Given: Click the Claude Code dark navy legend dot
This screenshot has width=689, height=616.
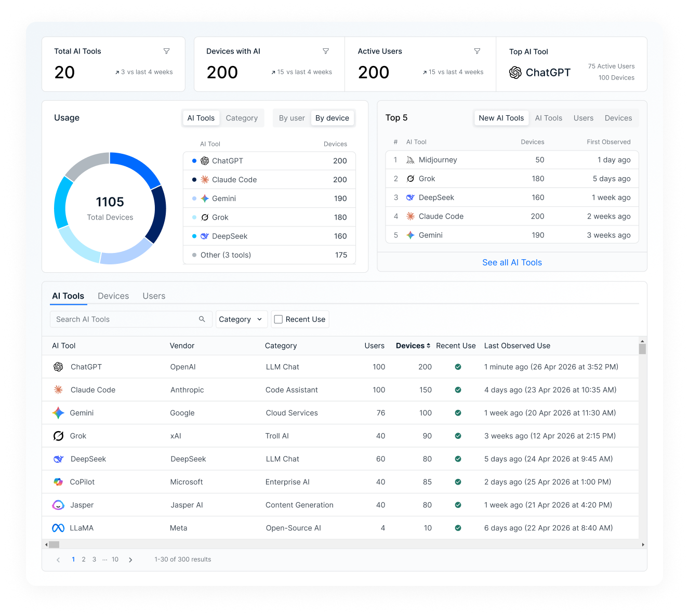Looking at the screenshot, I should (x=194, y=180).
